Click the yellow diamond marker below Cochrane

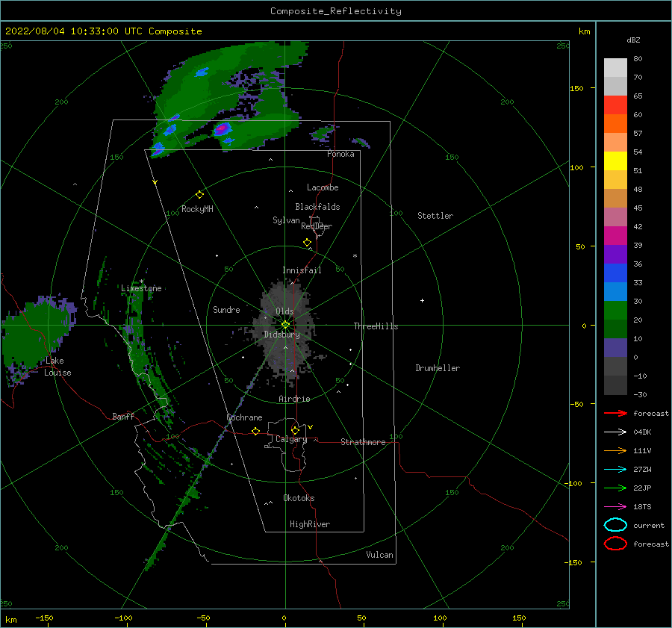[255, 431]
